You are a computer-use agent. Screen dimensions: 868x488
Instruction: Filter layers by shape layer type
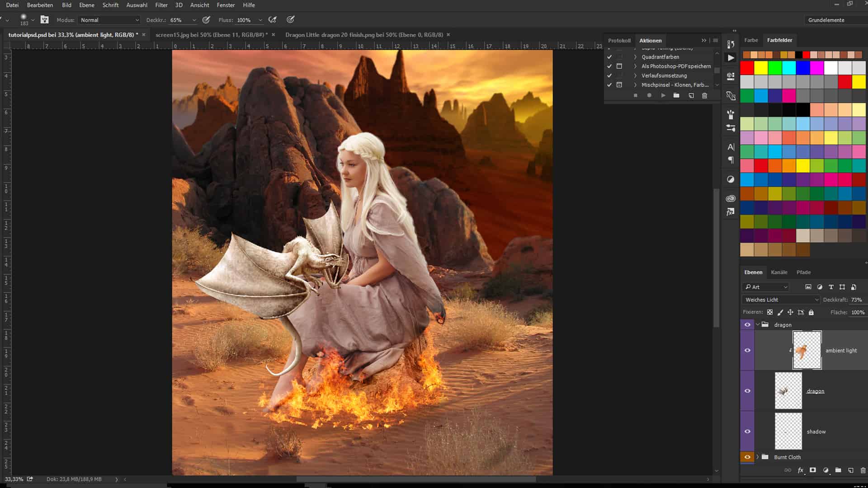(842, 287)
